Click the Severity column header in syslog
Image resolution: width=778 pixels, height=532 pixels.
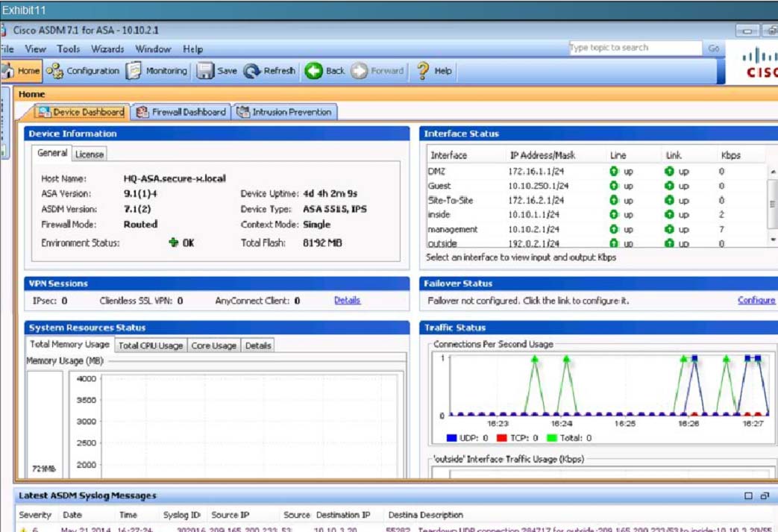point(35,515)
